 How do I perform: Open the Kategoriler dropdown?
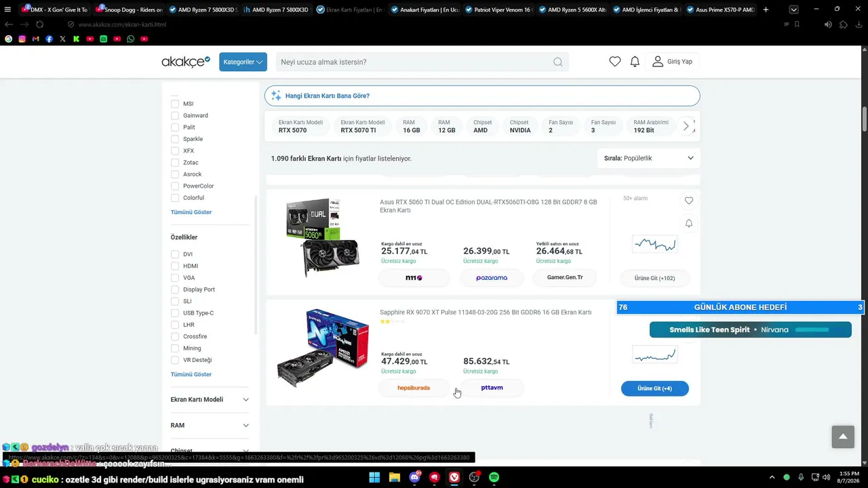pos(243,62)
